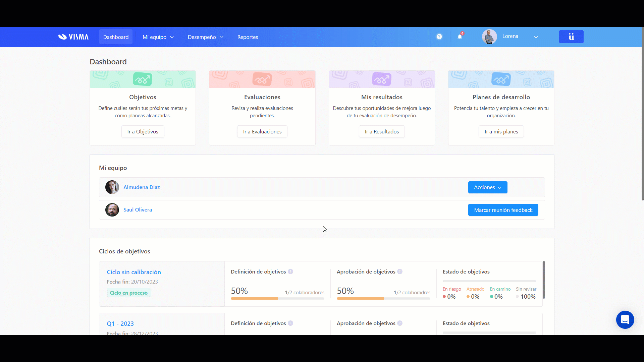Screen dimensions: 644x362
Task: Click Lorena's profile avatar
Action: 489,37
